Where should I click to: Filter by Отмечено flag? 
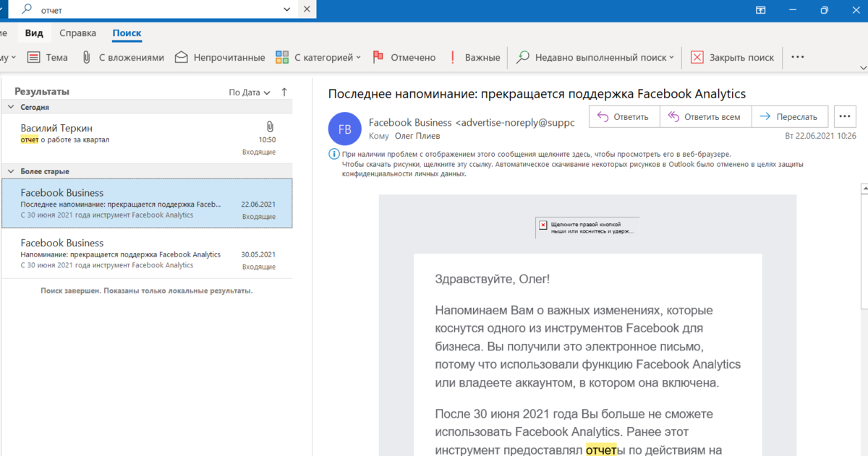pos(404,57)
